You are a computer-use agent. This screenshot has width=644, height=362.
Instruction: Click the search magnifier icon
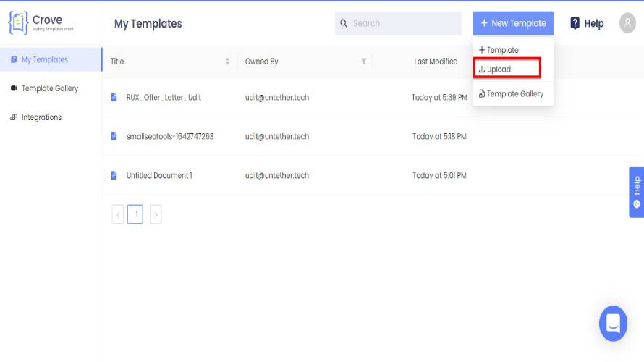(344, 23)
